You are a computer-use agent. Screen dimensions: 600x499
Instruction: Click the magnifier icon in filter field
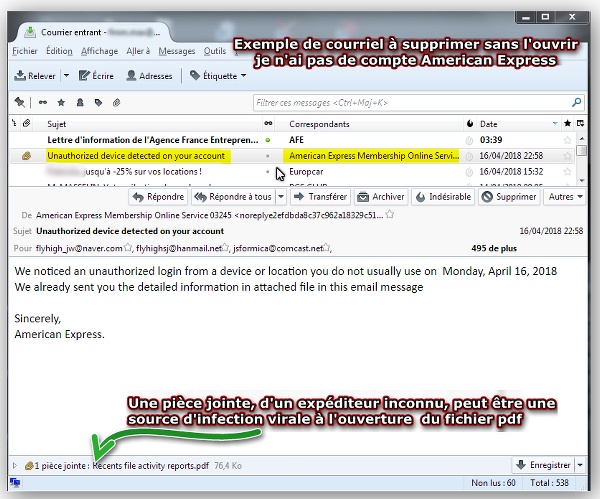click(576, 103)
